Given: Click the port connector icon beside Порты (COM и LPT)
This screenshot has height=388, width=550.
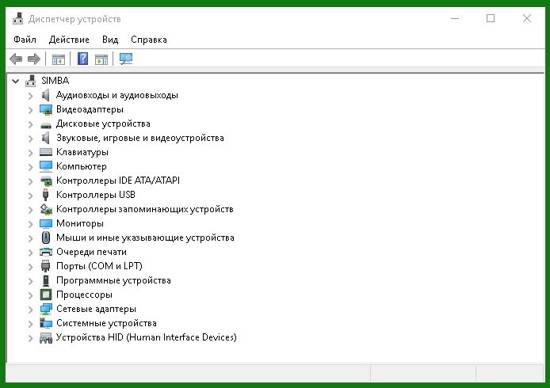Looking at the screenshot, I should 46,266.
